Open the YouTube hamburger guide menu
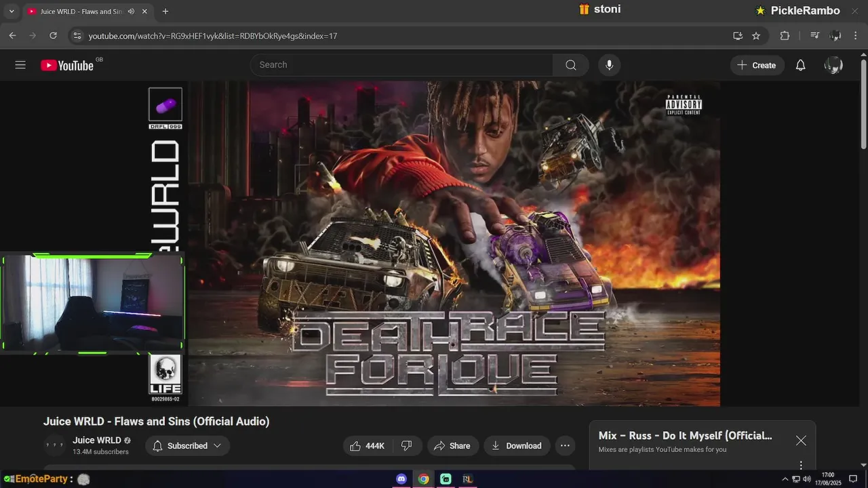 (x=20, y=65)
